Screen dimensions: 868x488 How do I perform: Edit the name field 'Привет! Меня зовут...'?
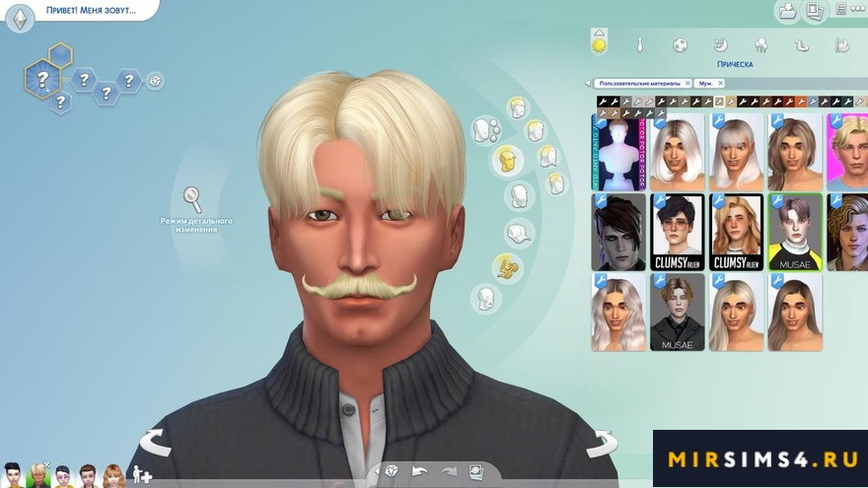(x=92, y=10)
